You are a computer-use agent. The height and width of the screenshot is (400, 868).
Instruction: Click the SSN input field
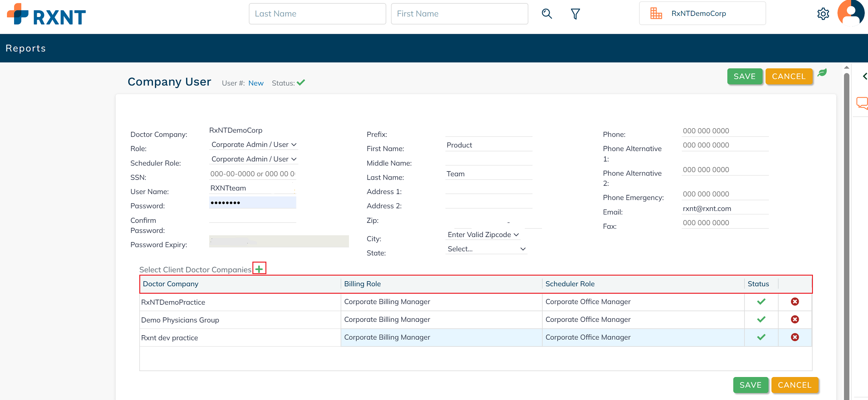click(253, 174)
